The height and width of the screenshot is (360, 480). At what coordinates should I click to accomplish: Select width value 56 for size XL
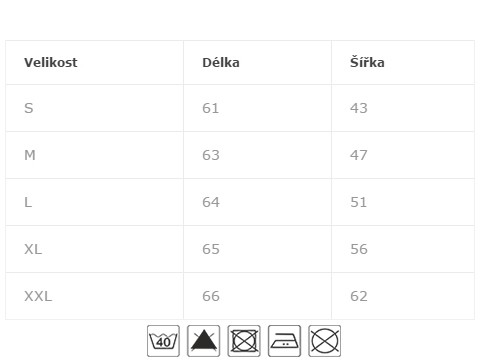pos(359,249)
